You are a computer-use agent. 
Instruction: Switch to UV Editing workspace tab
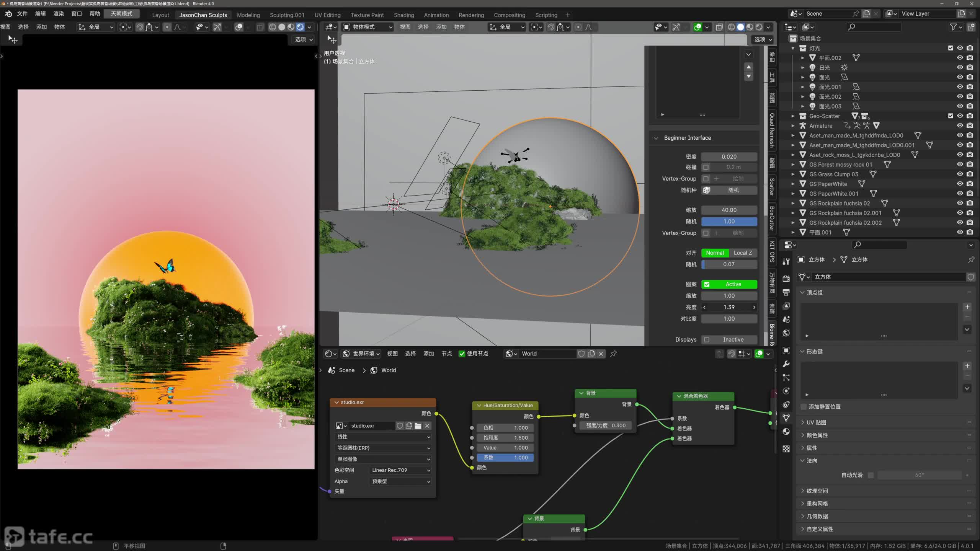coord(327,15)
